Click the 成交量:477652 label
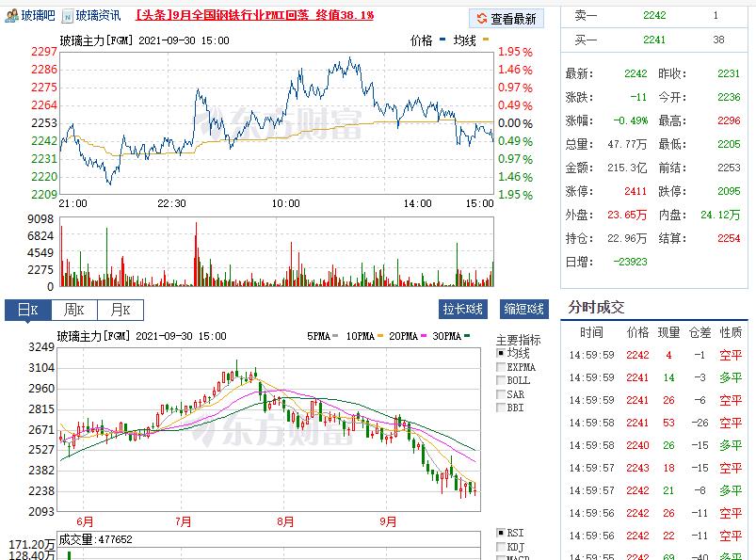This screenshot has width=756, height=560. coord(95,539)
